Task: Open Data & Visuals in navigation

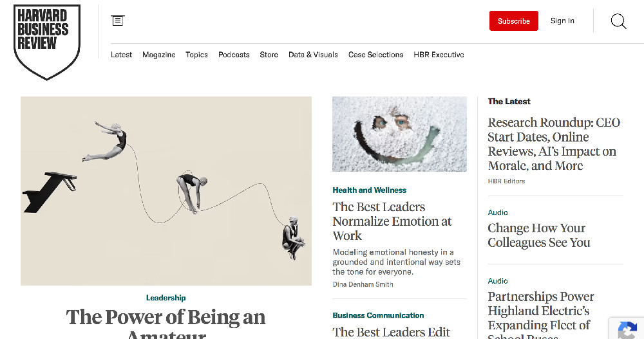Action: 313,55
